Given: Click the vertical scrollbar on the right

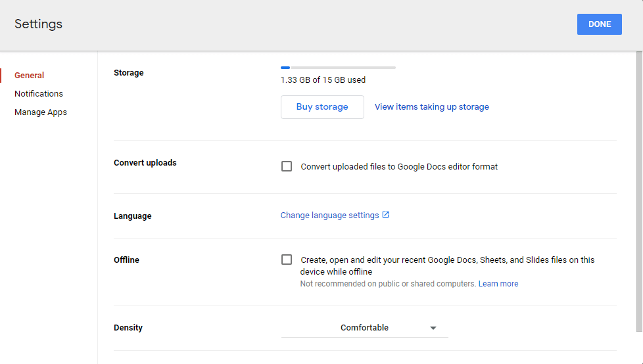Looking at the screenshot, I should point(639,197).
